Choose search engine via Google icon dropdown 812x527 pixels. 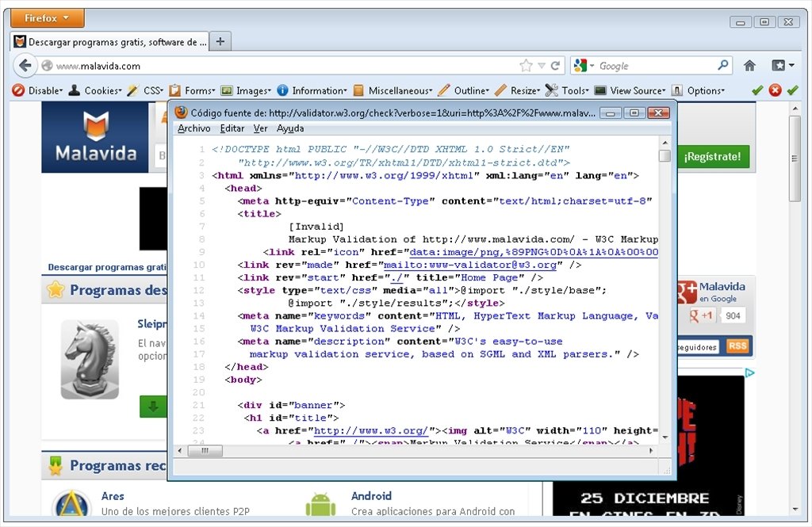584,66
